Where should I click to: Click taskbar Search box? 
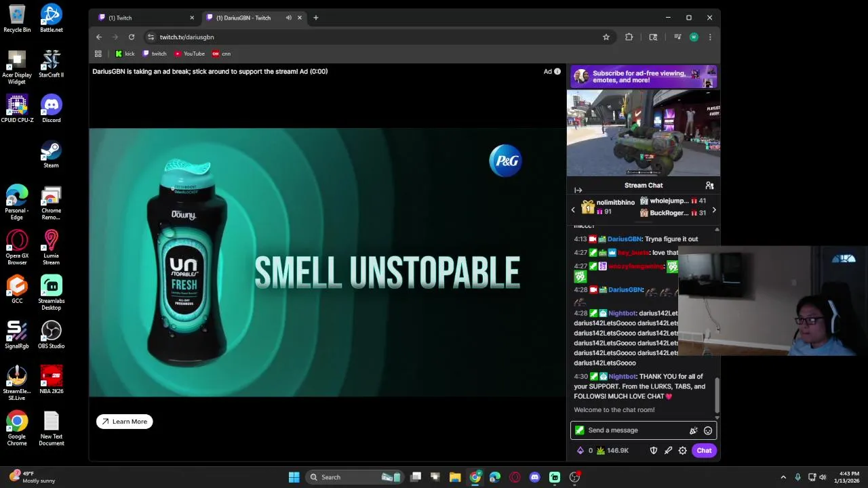(355, 477)
